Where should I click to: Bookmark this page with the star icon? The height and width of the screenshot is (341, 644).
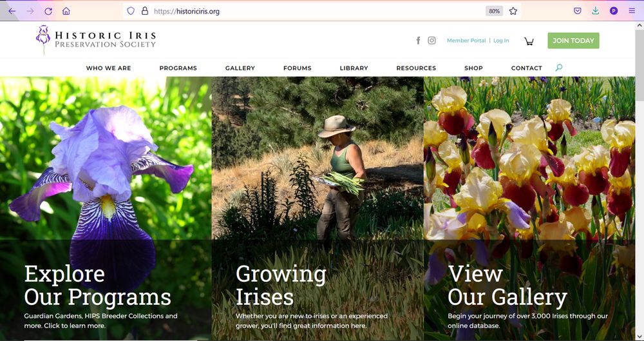coord(513,11)
